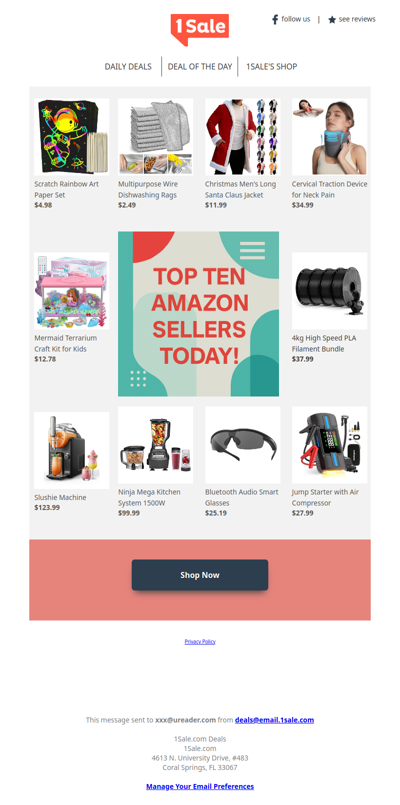The image size is (400, 805).
Task: Open the Top Ten Amazon Sellers banner
Action: (x=199, y=314)
